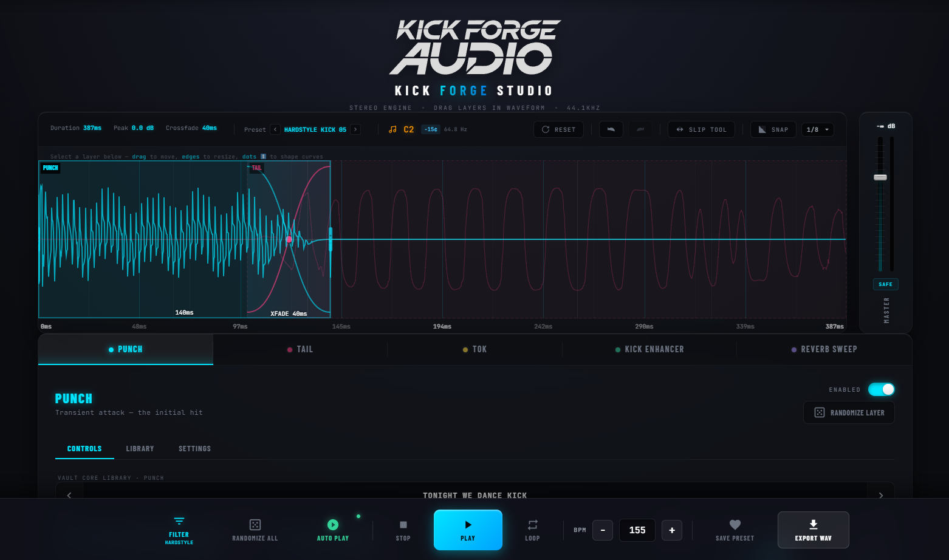Click the Kick Forge Audio logo
This screenshot has height=560, width=949.
point(475,47)
